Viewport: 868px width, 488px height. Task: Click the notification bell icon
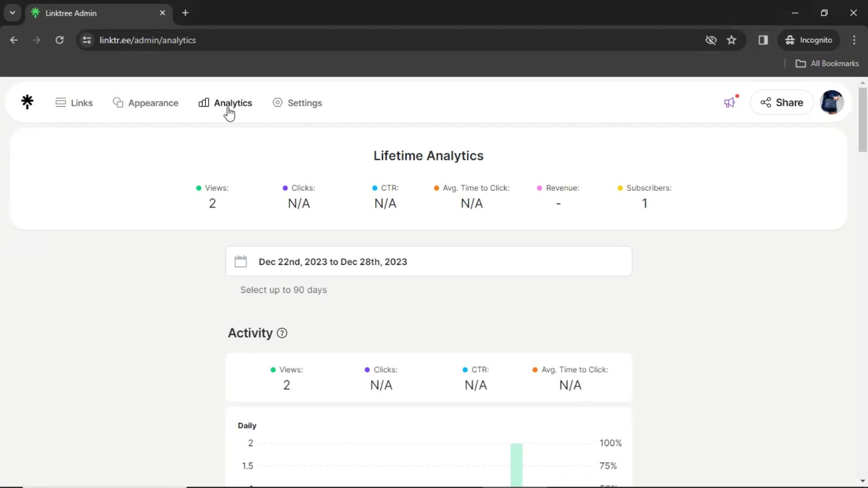coord(730,103)
